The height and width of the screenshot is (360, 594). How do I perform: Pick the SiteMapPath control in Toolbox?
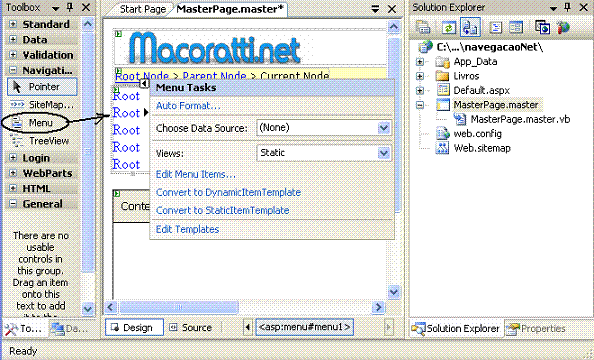[42, 104]
